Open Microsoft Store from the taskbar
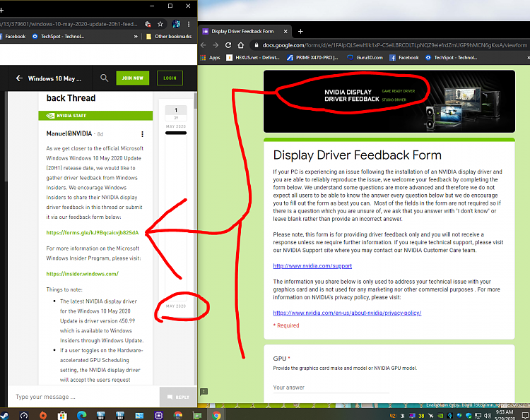Image resolution: width=530 pixels, height=420 pixels. [x=62, y=416]
